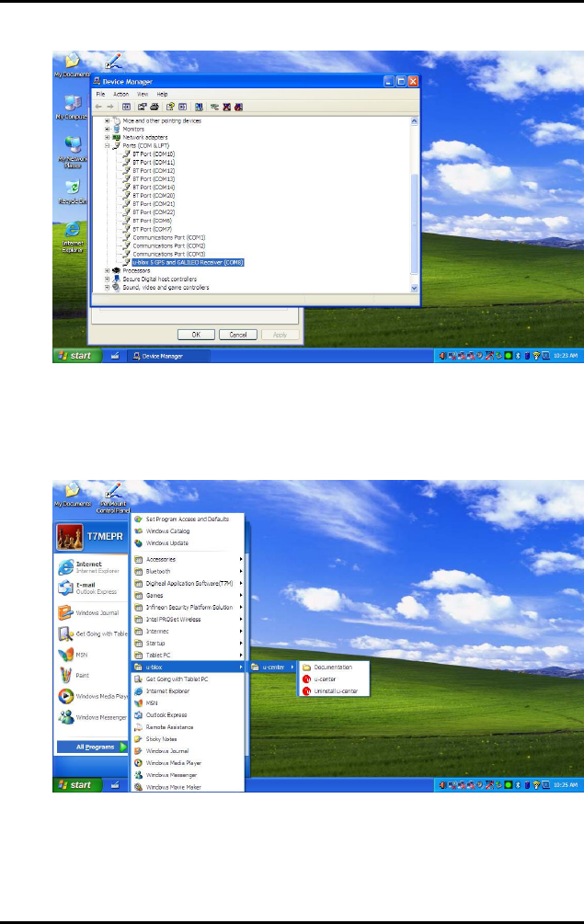
Task: Open the File menu in Device Manager
Action: [100, 95]
